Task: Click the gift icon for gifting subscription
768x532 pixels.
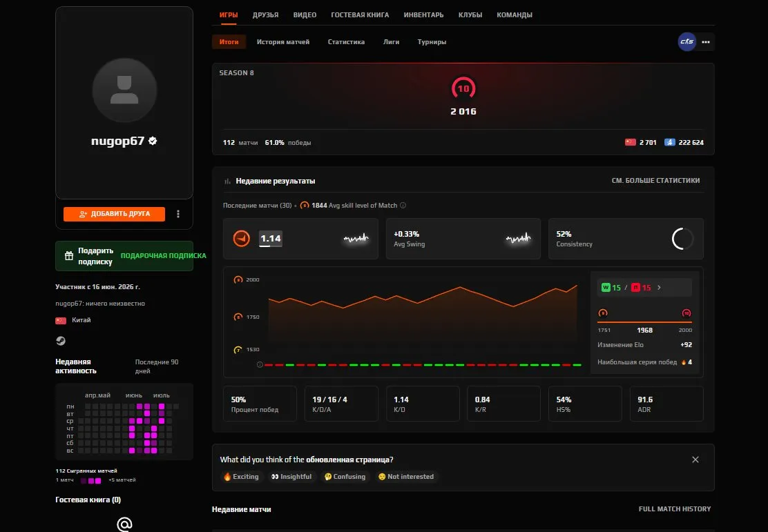Action: [69, 256]
